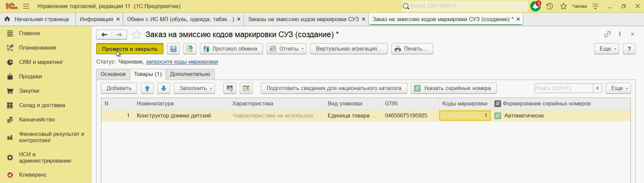Screen dimensions: 644x183
Task: Open Финансовый результат и контроллинг section
Action: [x=51, y=137]
